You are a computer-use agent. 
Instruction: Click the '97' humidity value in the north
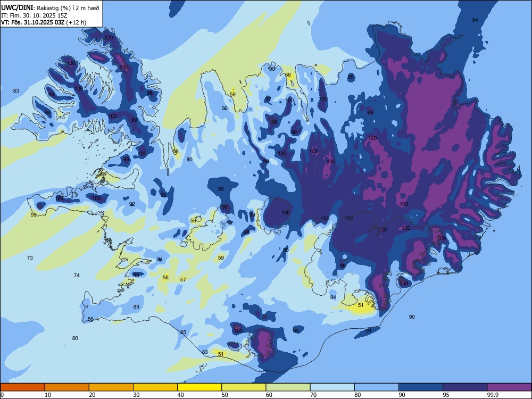(268, 99)
